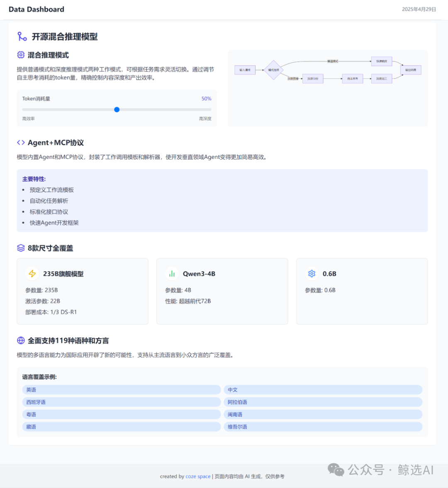
Task: Click the Data Dashboard title
Action: 37,10
